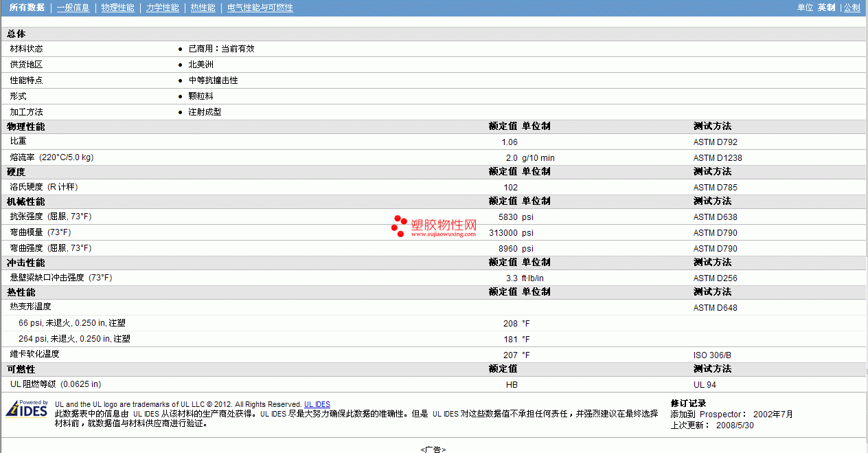Select the flammability rating HB

point(512,385)
